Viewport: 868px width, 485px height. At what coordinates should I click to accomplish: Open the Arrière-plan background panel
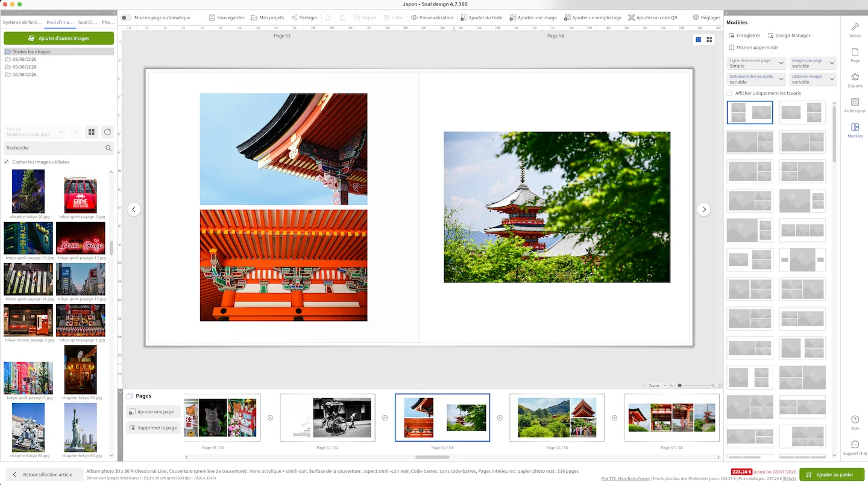coord(855,106)
